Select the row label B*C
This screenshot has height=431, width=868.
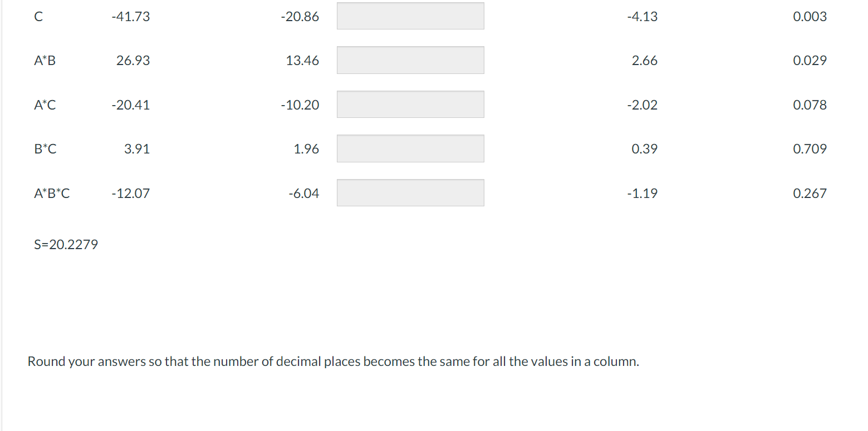[45, 148]
